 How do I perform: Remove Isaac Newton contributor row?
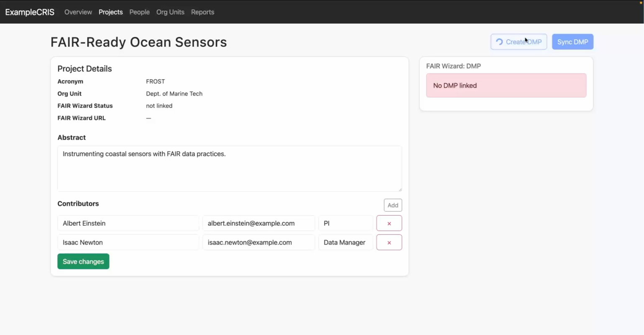[389, 242]
